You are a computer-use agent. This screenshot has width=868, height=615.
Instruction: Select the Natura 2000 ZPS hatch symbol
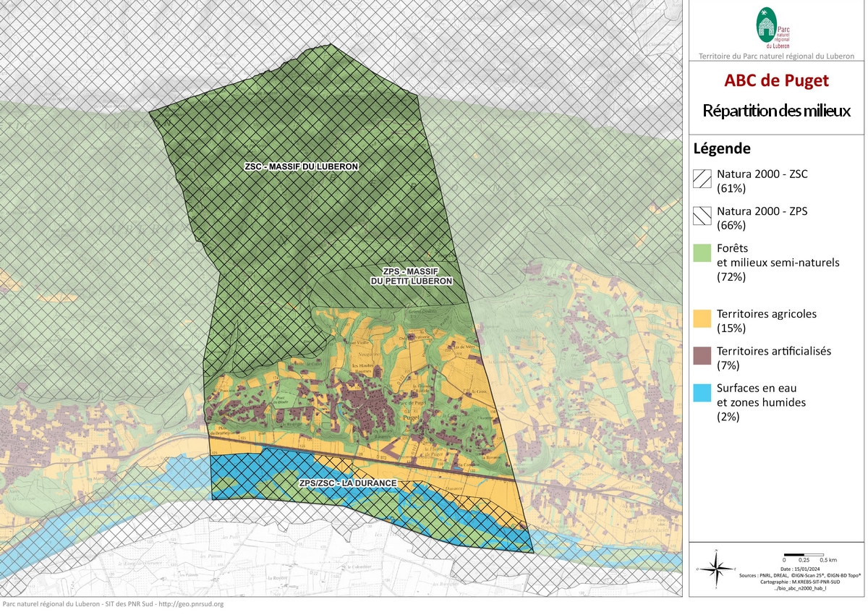point(703,216)
